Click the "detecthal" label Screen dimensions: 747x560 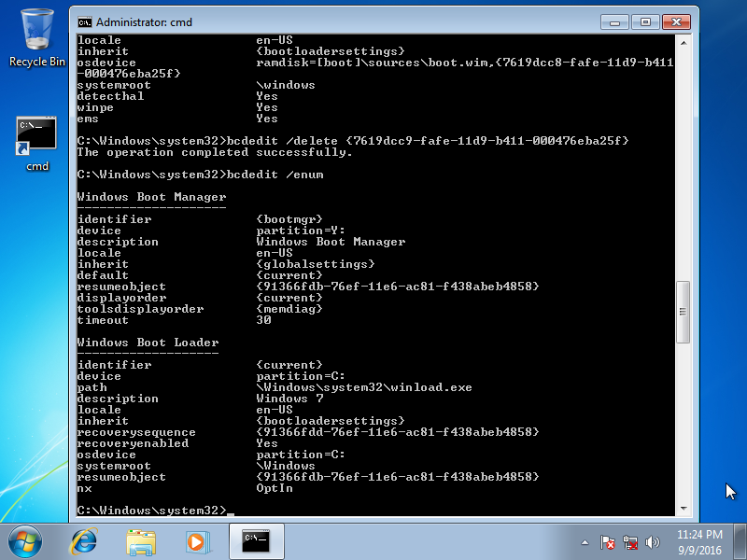point(110,96)
